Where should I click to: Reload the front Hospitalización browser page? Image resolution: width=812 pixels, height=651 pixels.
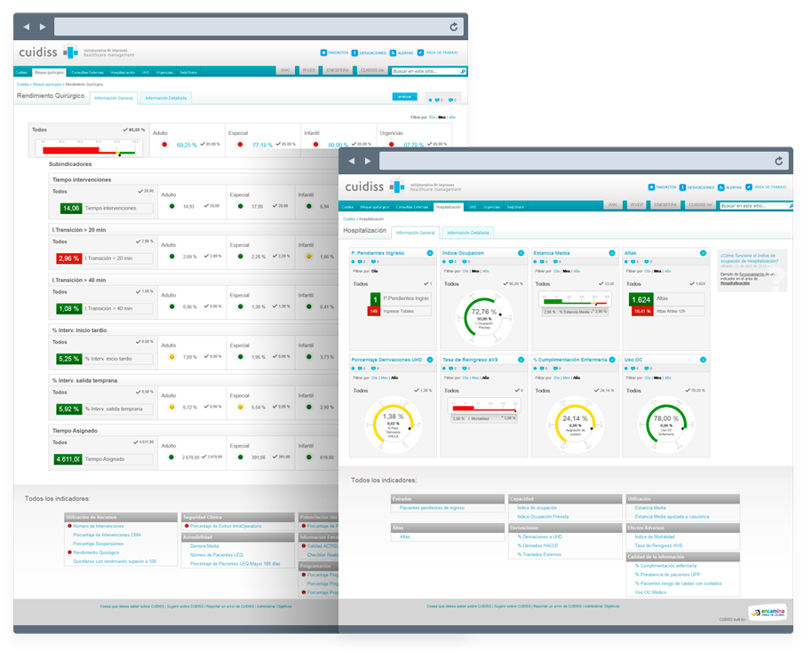point(778,161)
